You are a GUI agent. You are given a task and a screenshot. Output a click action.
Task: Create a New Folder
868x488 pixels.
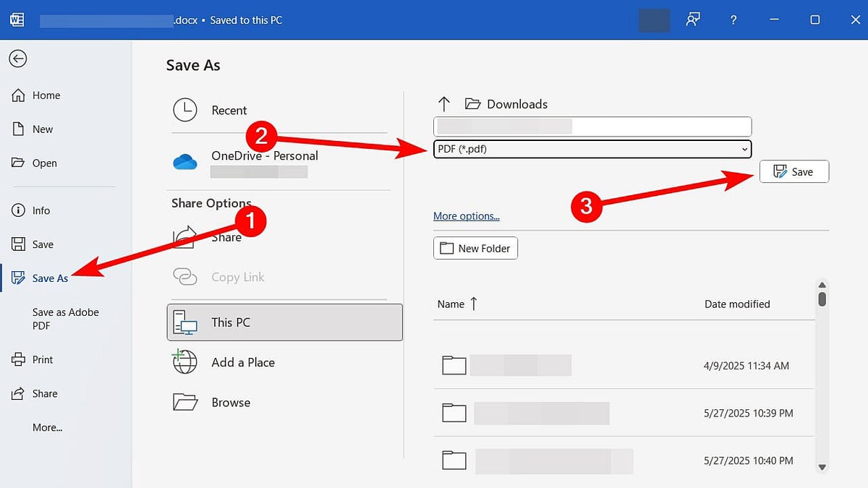tap(475, 248)
